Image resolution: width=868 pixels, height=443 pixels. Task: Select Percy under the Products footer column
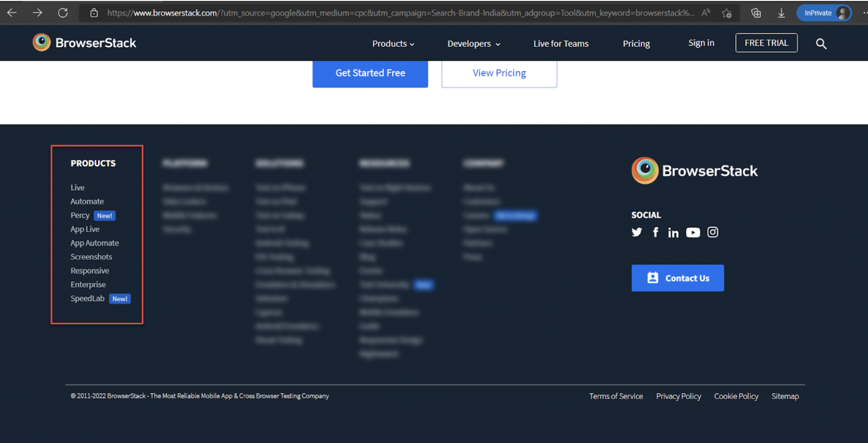pyautogui.click(x=79, y=215)
